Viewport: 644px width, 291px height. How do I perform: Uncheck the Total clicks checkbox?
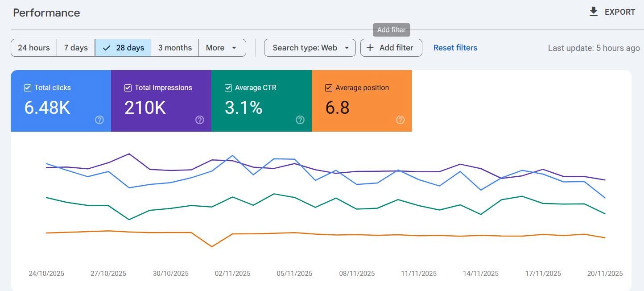[28, 88]
